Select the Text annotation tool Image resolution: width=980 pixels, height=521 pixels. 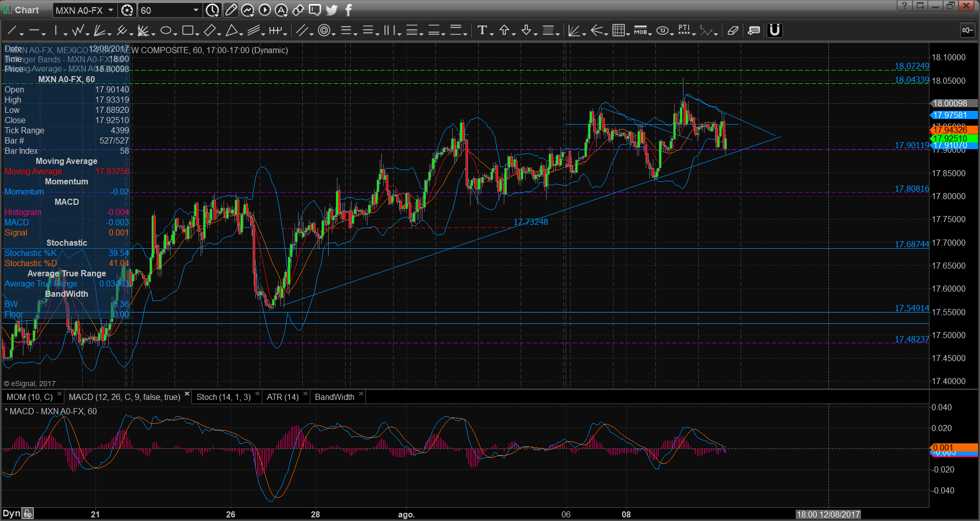click(482, 31)
